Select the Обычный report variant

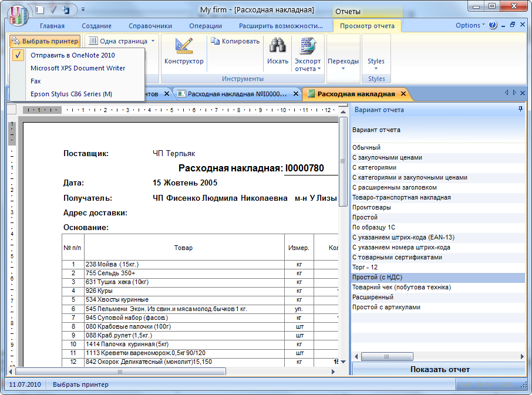(437, 147)
